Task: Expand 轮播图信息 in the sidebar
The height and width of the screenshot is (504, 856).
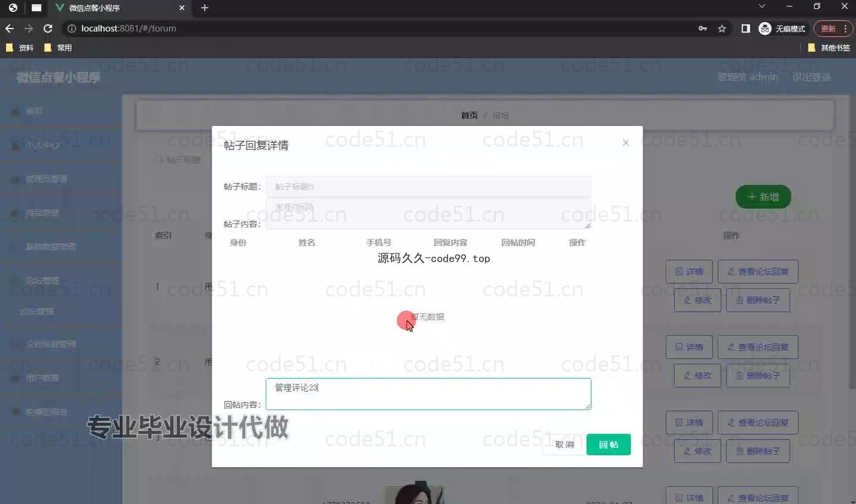Action: pos(59,412)
